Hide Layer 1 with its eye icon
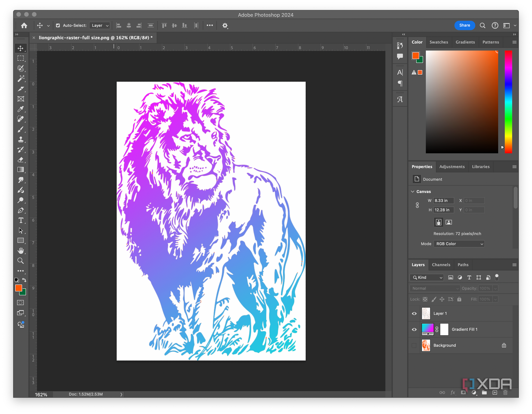Image resolution: width=532 pixels, height=414 pixels. tap(414, 314)
